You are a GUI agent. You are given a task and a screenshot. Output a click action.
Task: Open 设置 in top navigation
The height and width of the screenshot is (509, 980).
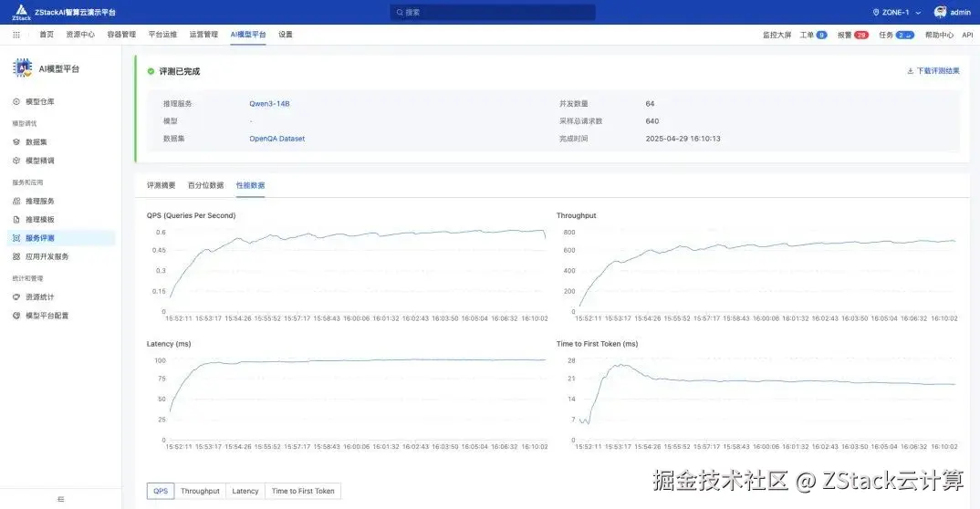[x=286, y=35]
